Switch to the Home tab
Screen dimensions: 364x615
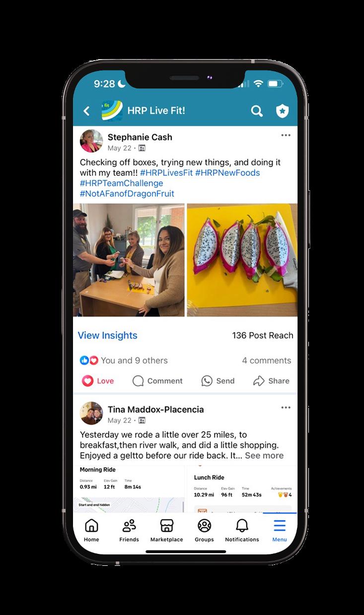coord(91,530)
